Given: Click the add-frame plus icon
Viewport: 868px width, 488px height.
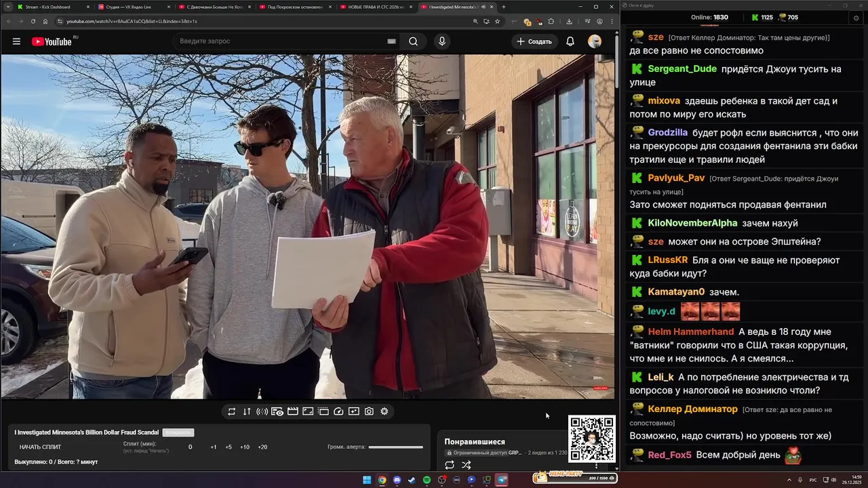Looking at the screenshot, I should coord(353,411).
